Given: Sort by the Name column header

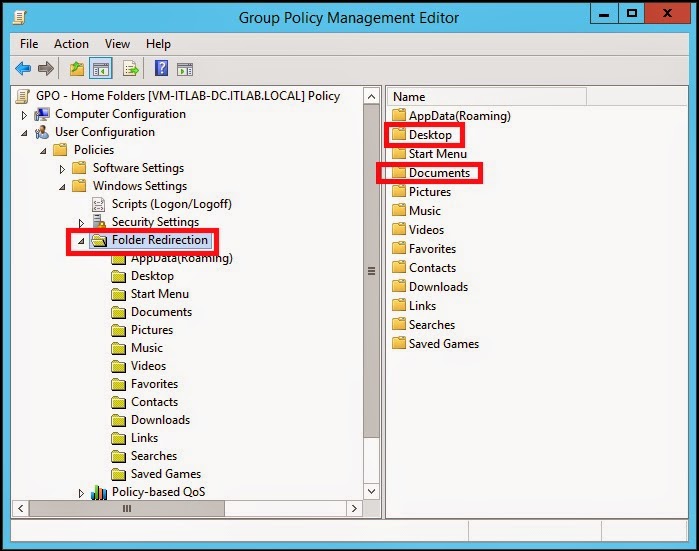Looking at the screenshot, I should (x=487, y=97).
